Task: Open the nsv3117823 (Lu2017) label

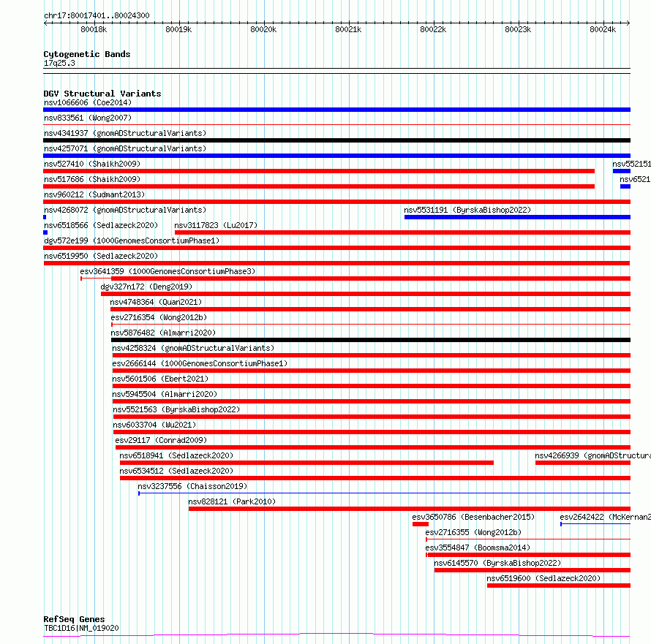Action: point(216,225)
